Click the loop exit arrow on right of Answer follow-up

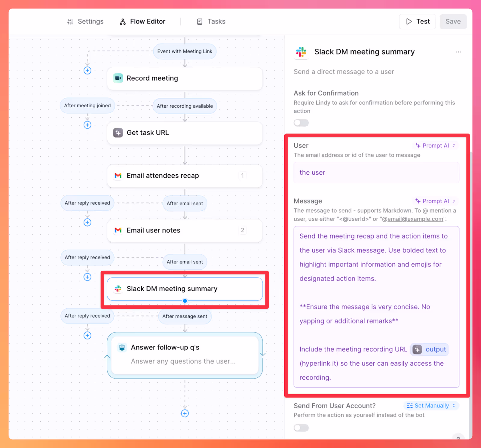[x=263, y=354]
